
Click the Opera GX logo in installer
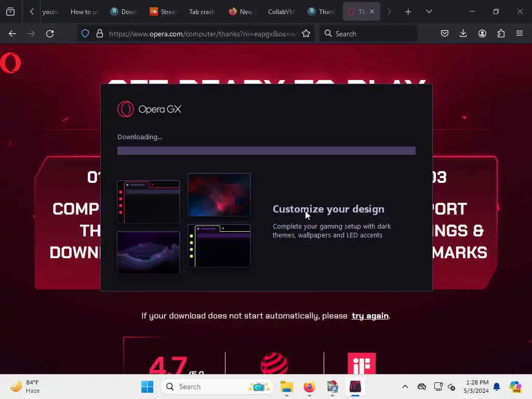tap(149, 109)
